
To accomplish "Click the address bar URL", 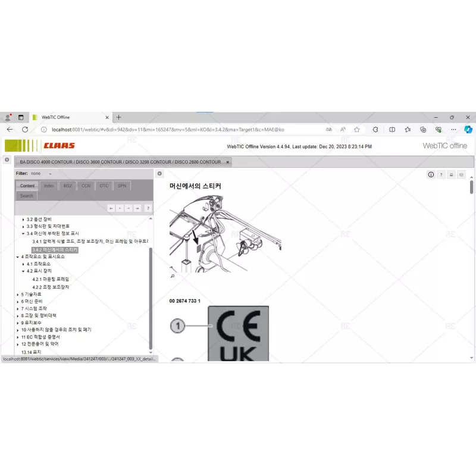I will pos(167,129).
